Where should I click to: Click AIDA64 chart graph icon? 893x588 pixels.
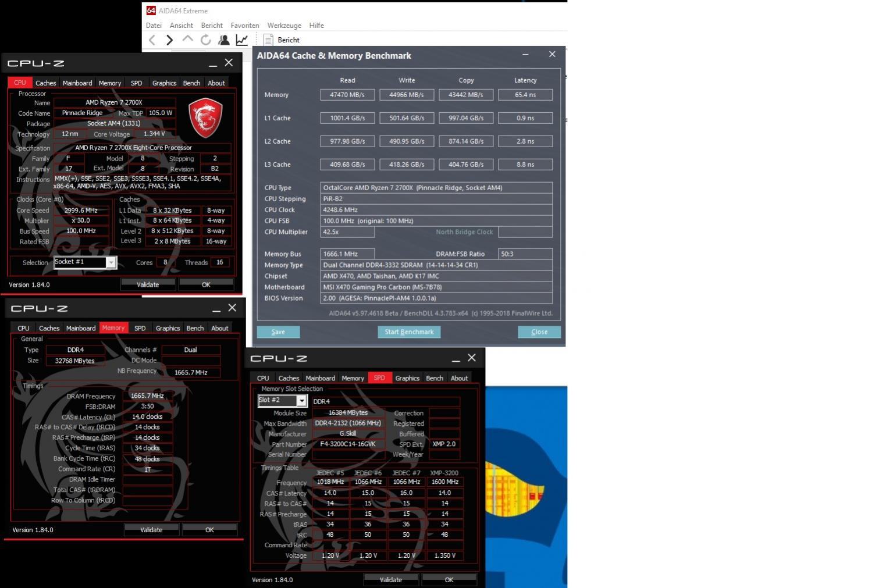[x=241, y=40]
